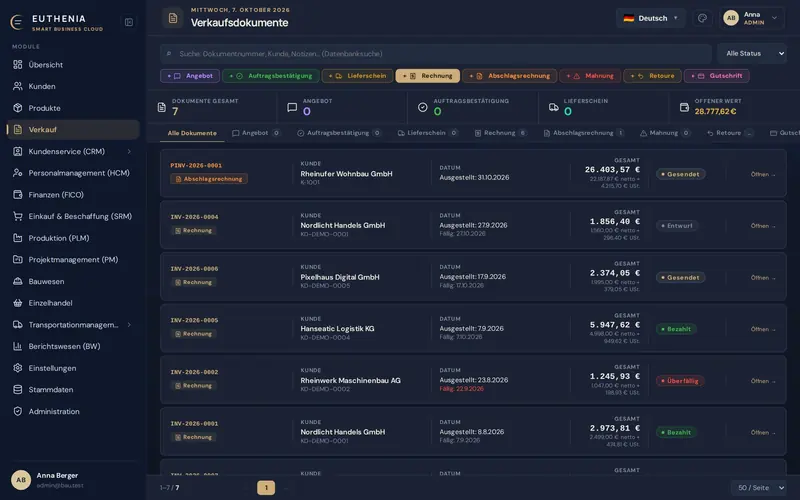Switch to the Abschlagsrechnung tab
Viewport: 800px width, 500px height.
(584, 133)
